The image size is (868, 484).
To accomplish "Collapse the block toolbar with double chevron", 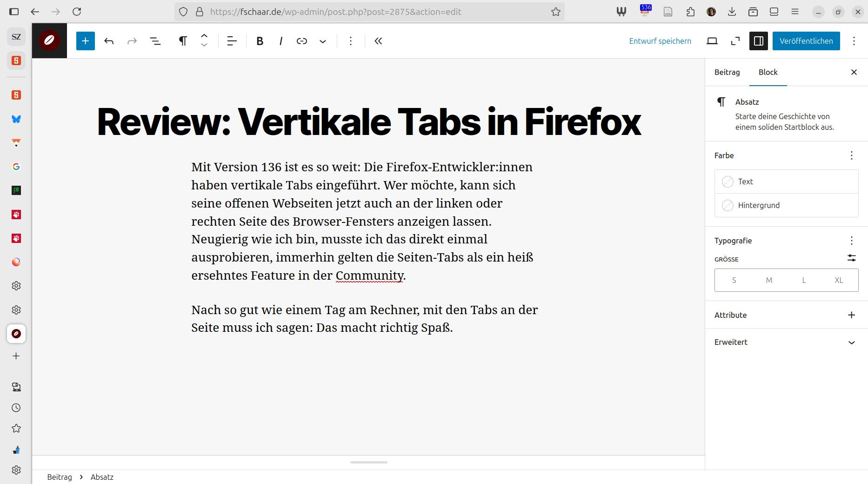I will click(378, 41).
